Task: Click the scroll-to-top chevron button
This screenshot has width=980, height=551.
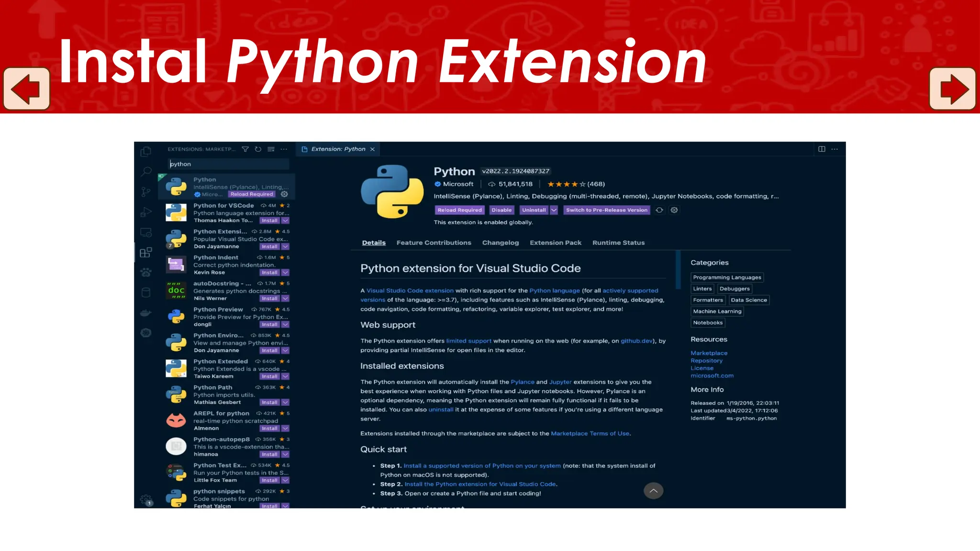Action: point(653,491)
